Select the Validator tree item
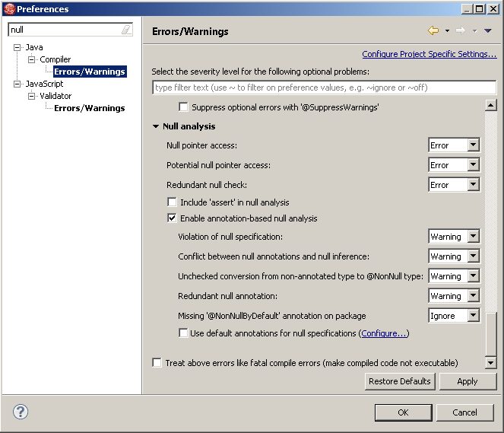This screenshot has width=504, height=433. tap(55, 96)
